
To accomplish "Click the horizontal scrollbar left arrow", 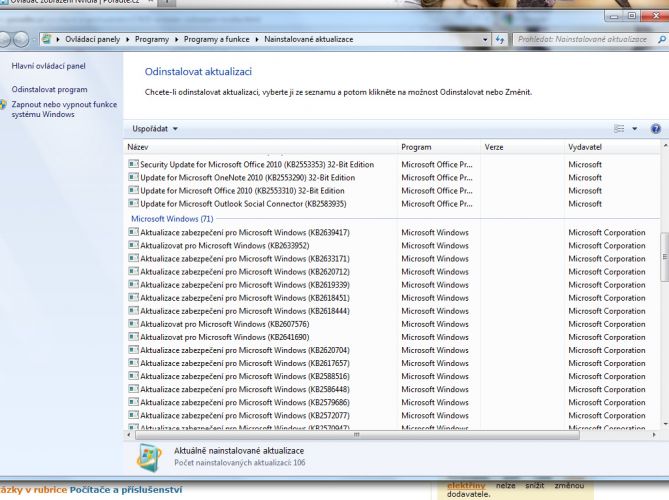I will 129,435.
